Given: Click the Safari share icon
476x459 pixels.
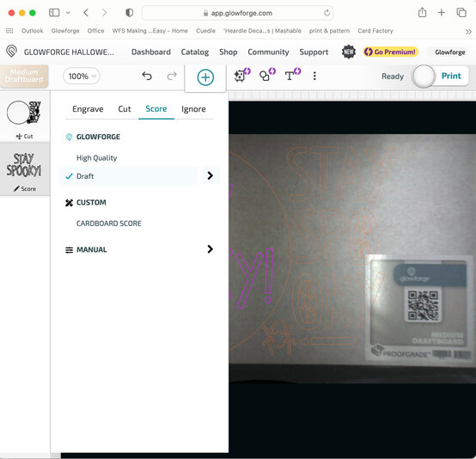Looking at the screenshot, I should pos(422,12).
